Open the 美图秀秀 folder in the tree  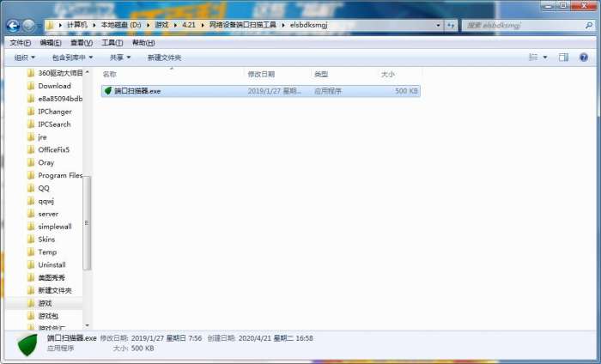click(x=46, y=277)
